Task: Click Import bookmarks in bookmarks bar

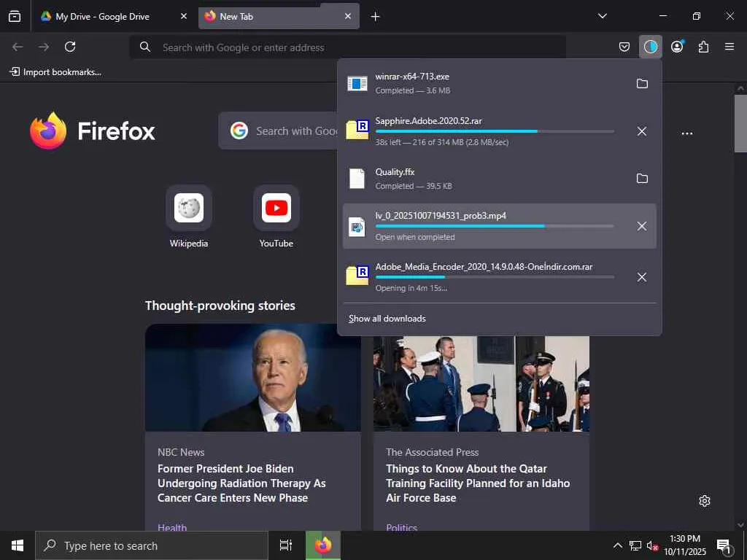Action: pos(55,72)
